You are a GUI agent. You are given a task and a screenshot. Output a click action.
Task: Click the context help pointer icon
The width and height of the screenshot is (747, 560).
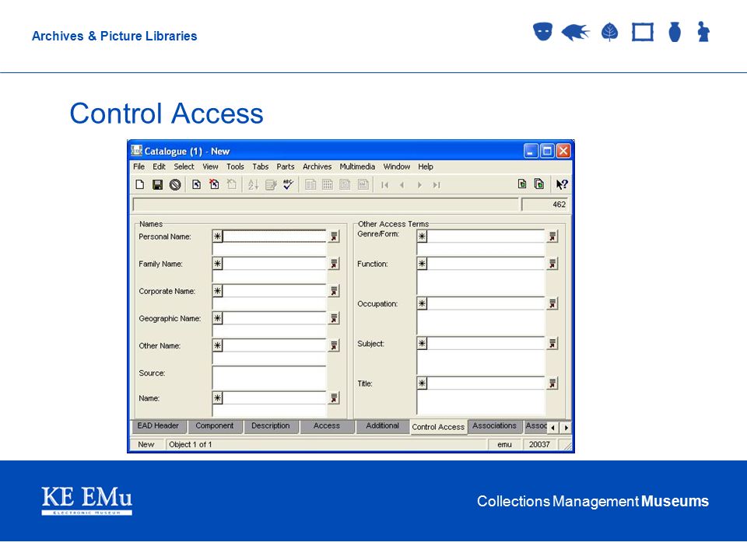pos(562,185)
